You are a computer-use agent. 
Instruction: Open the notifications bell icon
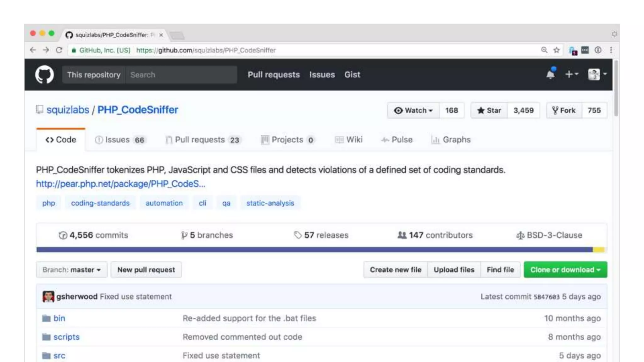pos(550,74)
